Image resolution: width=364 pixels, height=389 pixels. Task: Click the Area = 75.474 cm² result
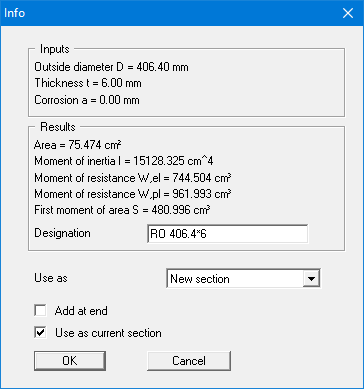click(78, 145)
